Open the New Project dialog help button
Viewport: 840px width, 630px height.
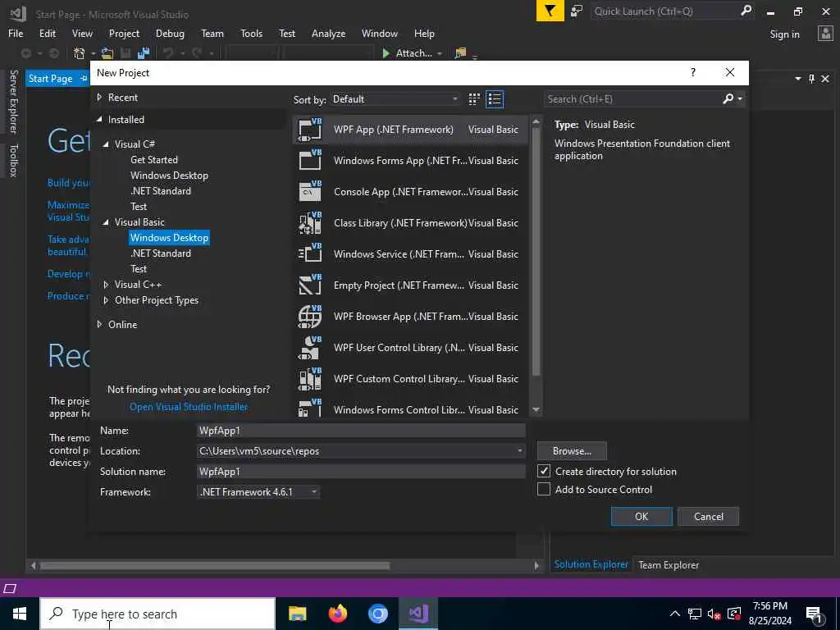(693, 72)
